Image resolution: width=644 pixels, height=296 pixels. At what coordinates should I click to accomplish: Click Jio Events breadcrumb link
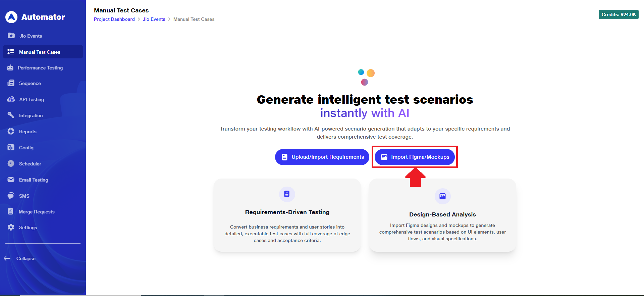pos(154,19)
